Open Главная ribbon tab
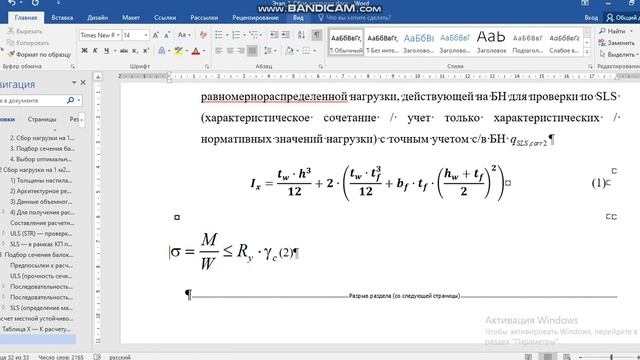This screenshot has width=640, height=360. point(26,18)
